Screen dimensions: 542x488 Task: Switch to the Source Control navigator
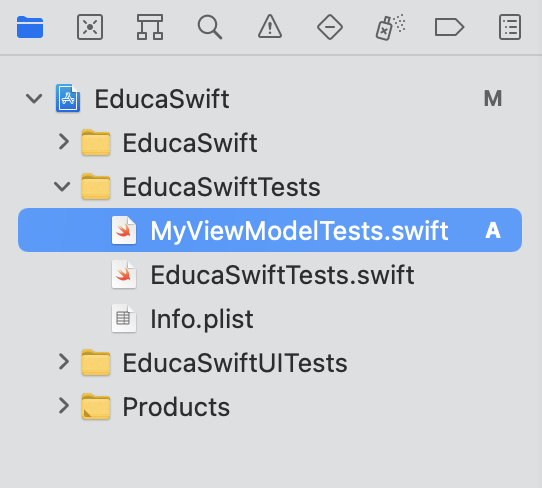[x=90, y=27]
